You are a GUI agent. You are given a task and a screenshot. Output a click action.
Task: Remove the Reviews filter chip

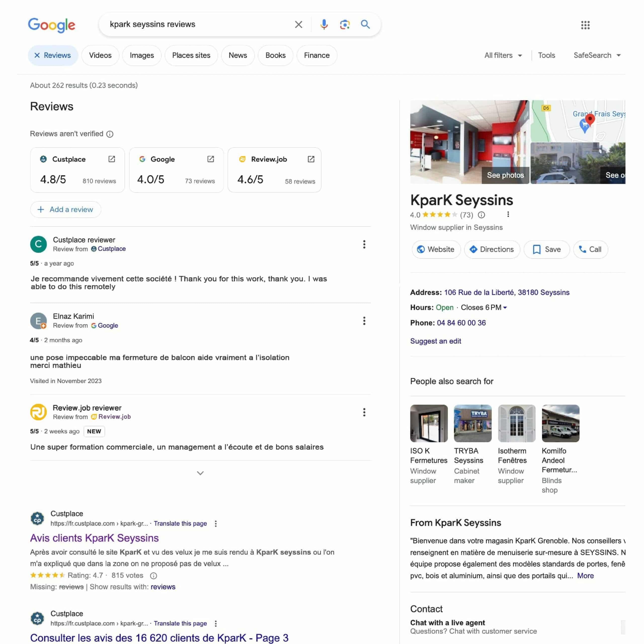(38, 55)
